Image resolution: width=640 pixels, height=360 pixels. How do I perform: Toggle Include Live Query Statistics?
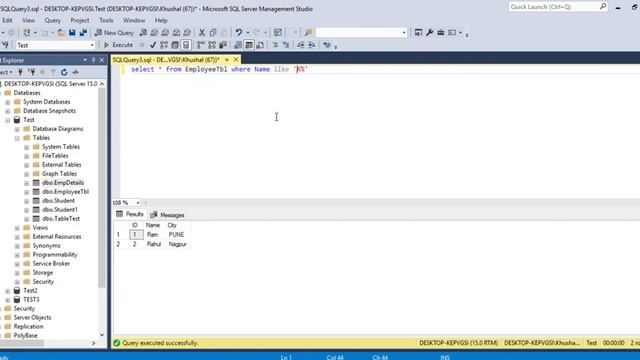click(x=212, y=45)
